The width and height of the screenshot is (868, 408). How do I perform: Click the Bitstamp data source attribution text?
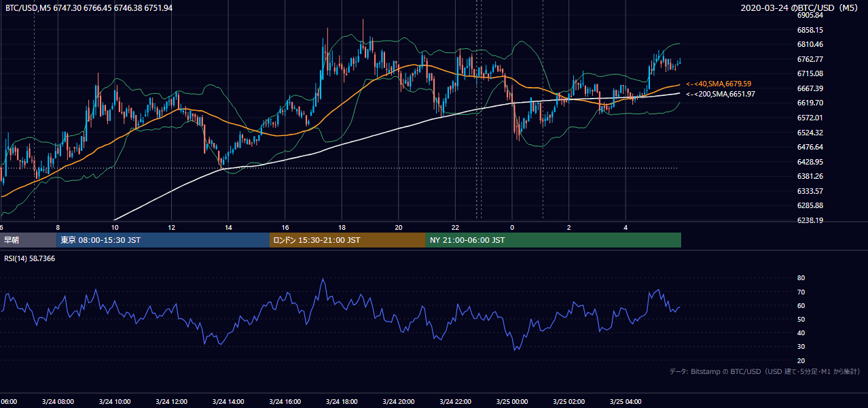(x=765, y=371)
